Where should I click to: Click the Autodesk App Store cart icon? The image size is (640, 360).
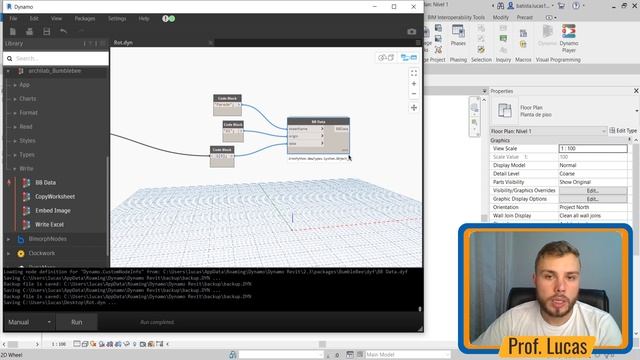561,6
